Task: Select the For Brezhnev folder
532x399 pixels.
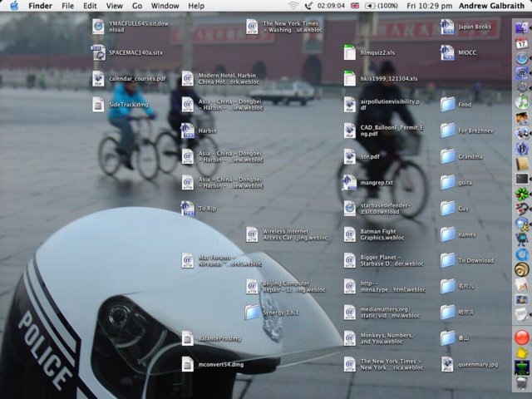Action: pyautogui.click(x=447, y=131)
